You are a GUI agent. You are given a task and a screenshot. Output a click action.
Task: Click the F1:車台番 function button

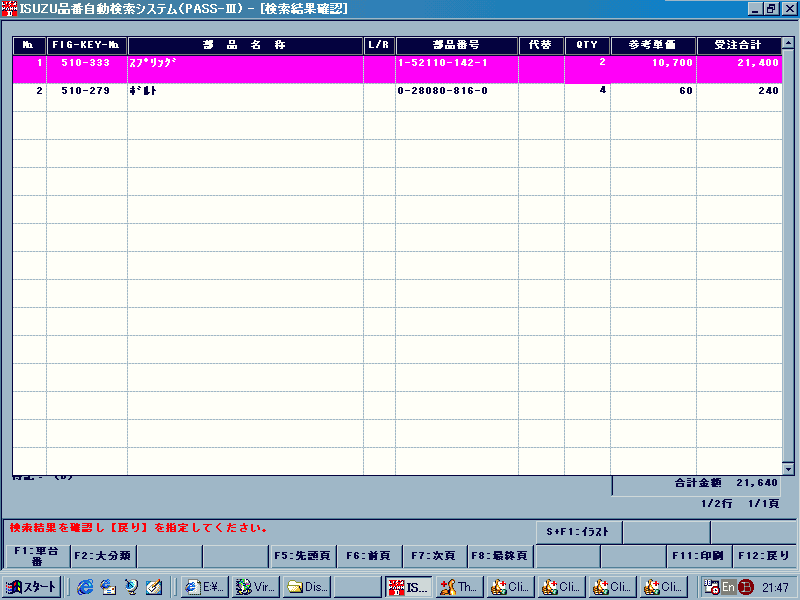pos(36,556)
